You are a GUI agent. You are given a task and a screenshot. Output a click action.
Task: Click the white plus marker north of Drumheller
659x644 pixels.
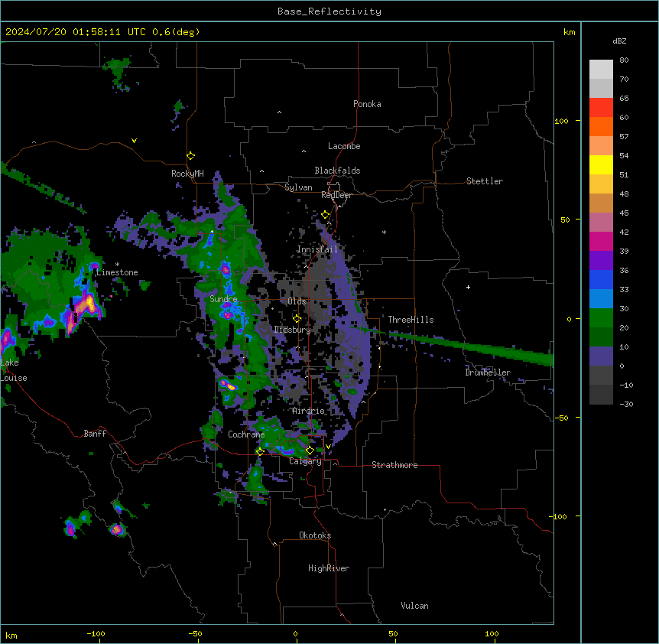pyautogui.click(x=468, y=287)
